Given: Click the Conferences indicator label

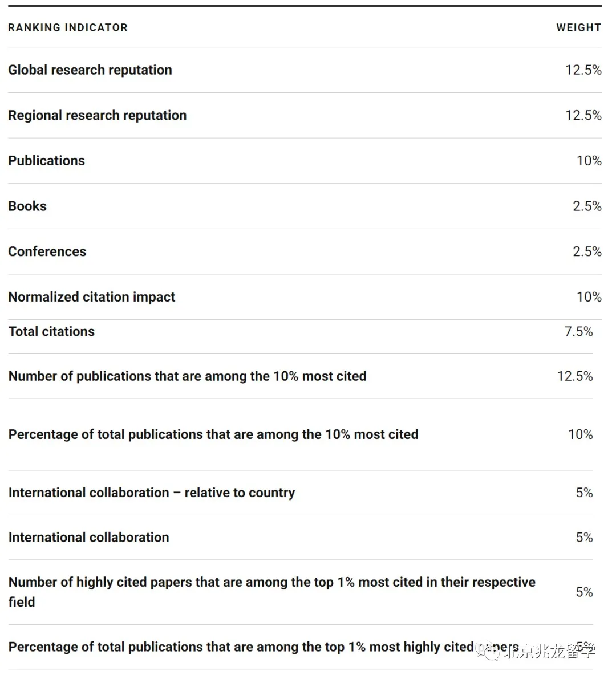Looking at the screenshot, I should tap(47, 251).
